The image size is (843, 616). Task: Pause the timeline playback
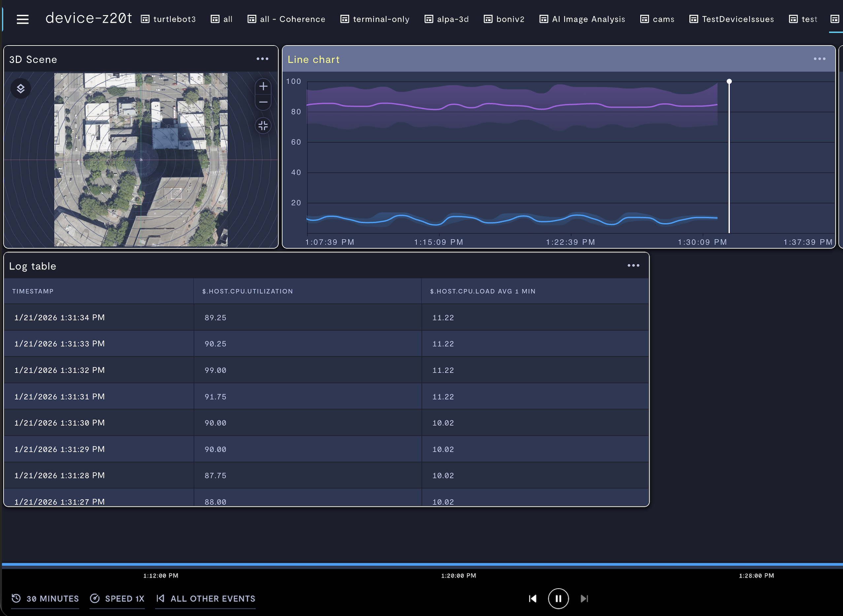(558, 599)
